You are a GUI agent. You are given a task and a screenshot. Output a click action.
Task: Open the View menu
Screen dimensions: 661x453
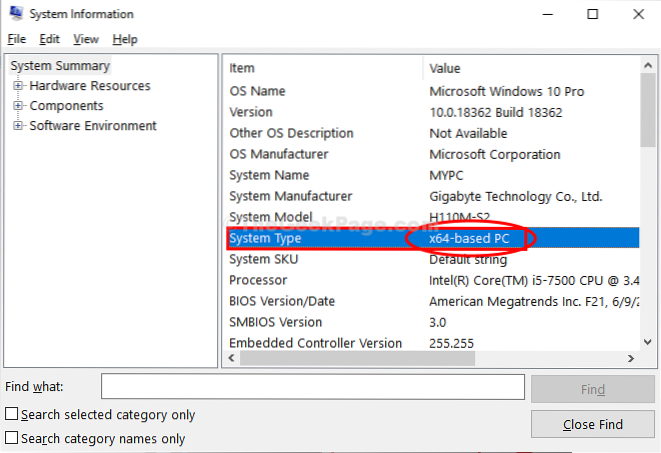pyautogui.click(x=86, y=39)
